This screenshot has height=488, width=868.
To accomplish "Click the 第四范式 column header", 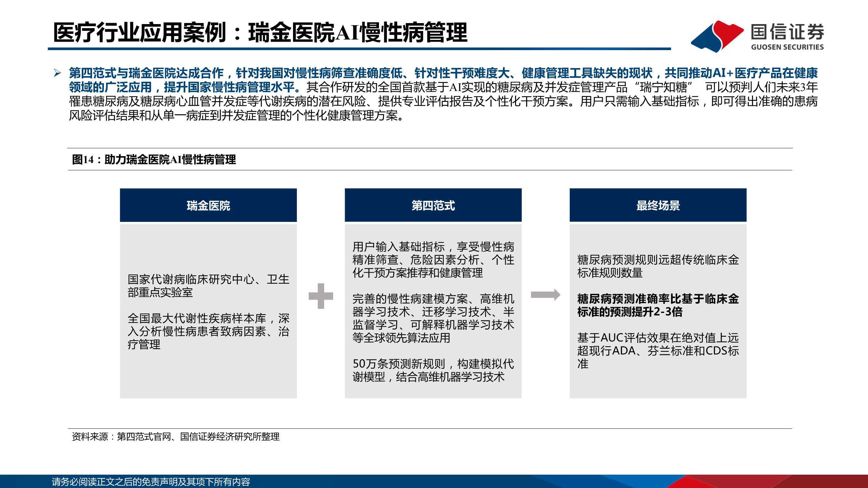I will point(433,205).
